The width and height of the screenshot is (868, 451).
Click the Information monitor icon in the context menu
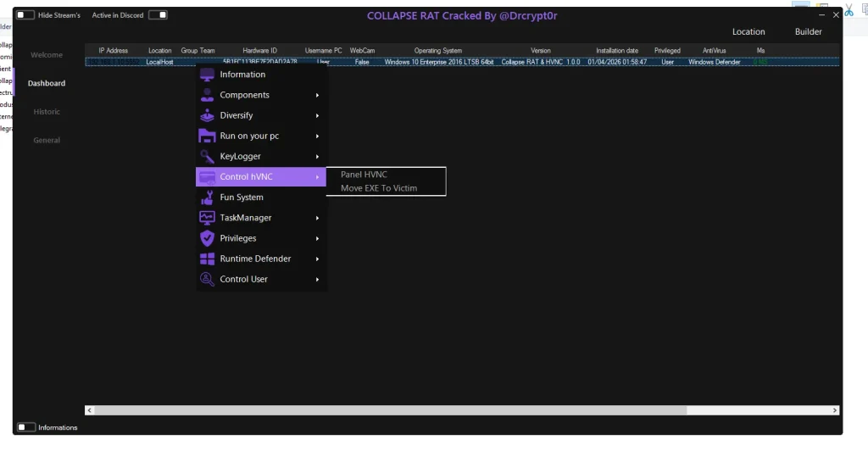click(207, 75)
